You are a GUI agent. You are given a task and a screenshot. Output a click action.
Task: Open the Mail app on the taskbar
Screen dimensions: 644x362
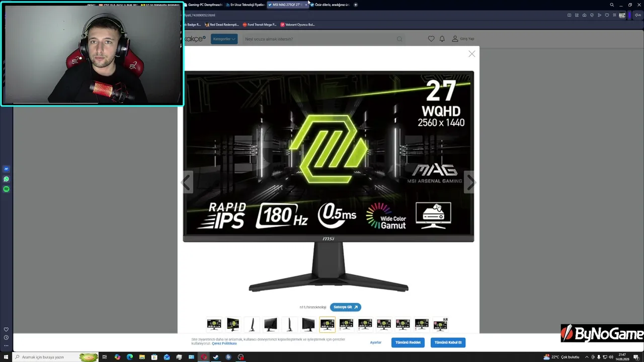point(167,357)
